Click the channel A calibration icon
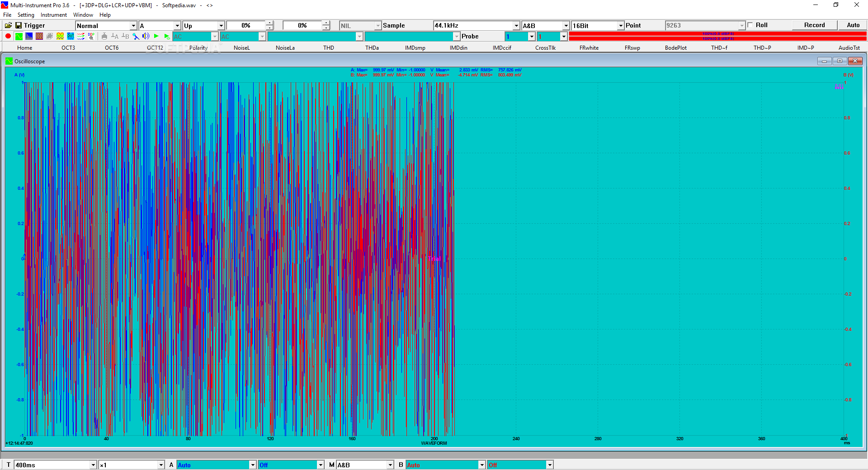Image resolution: width=868 pixels, height=470 pixels. click(115, 36)
